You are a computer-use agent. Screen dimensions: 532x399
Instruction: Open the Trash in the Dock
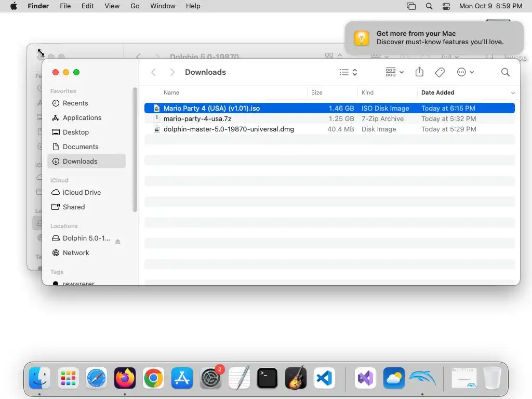click(492, 378)
